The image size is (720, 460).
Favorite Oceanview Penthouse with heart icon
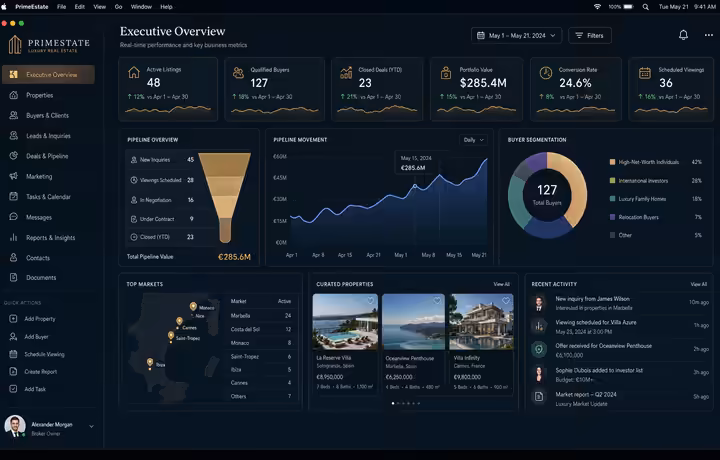[437, 301]
